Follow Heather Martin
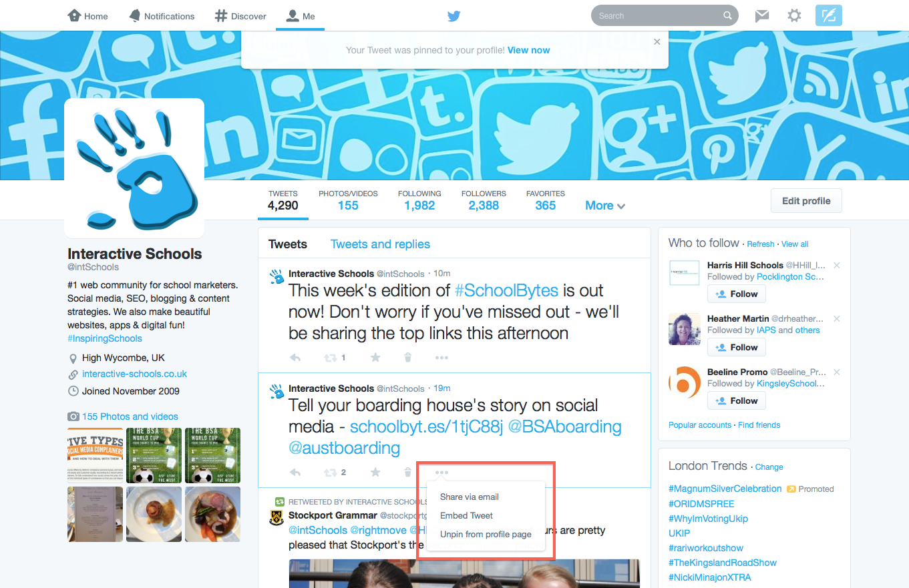 pos(737,347)
